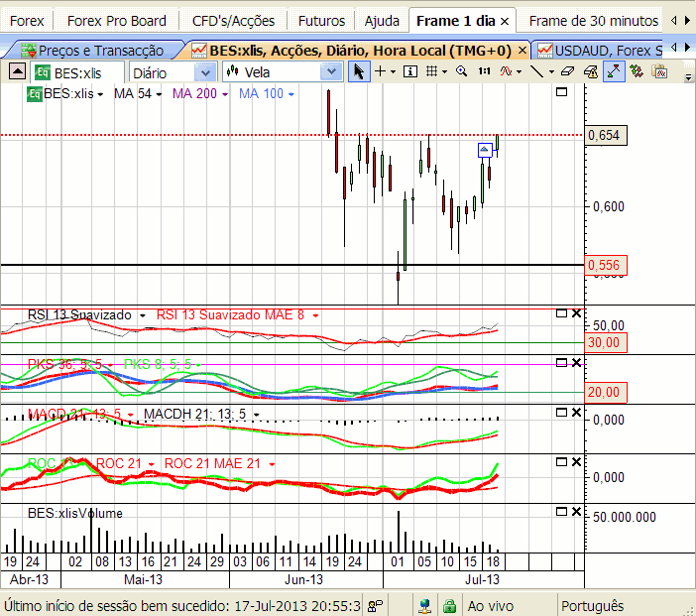Toggle the chart grid icon
This screenshot has width=696, height=616.
tap(431, 71)
